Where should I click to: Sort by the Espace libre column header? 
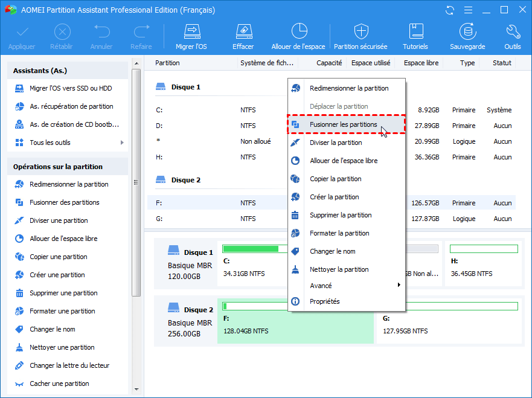(x=421, y=63)
